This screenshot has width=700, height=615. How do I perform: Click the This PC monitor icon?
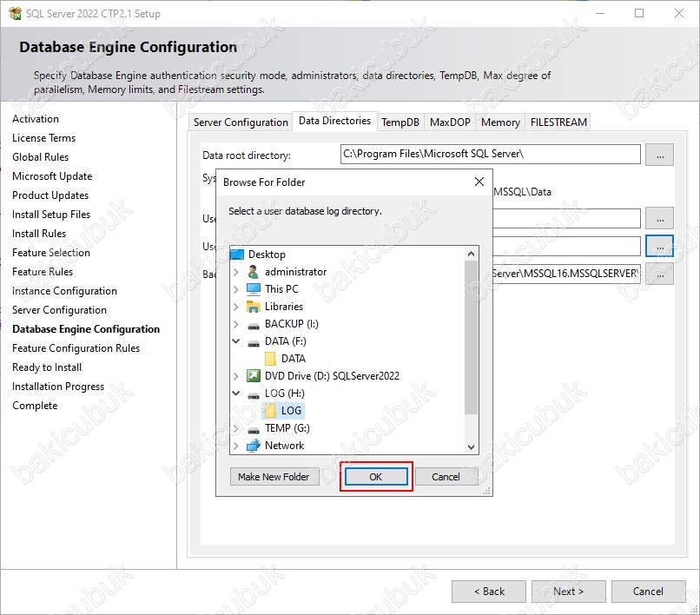(x=253, y=289)
